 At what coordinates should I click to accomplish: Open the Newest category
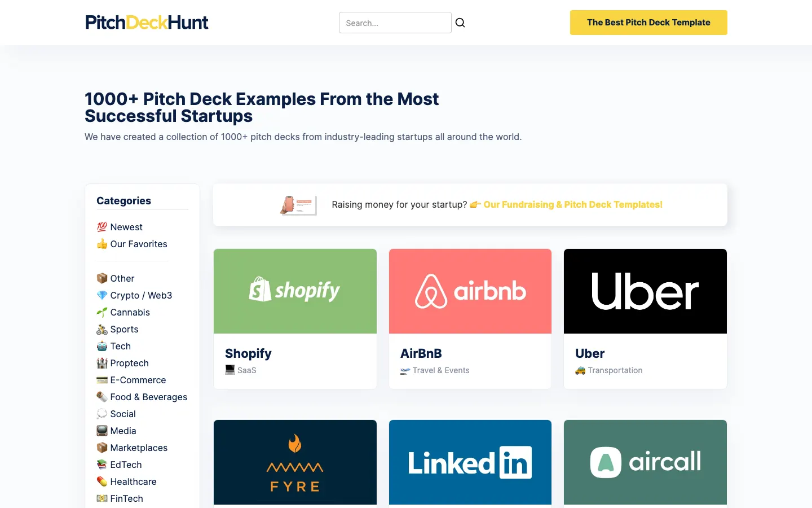pyautogui.click(x=126, y=227)
